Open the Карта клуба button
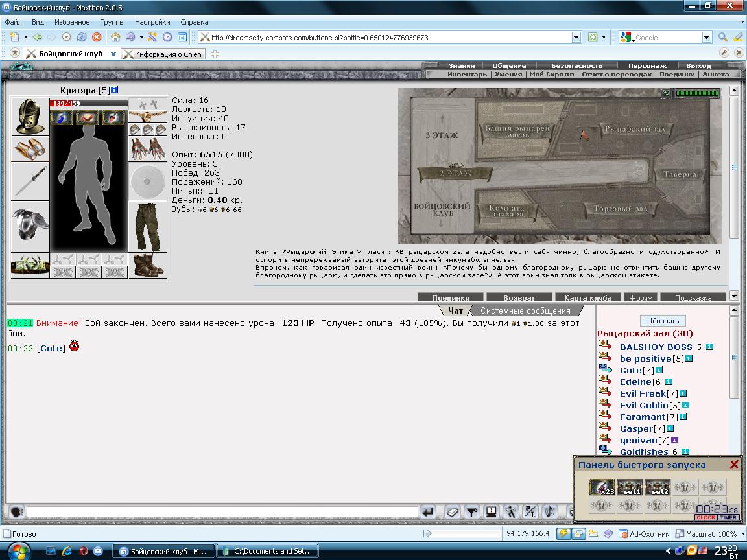The height and width of the screenshot is (560, 747). pyautogui.click(x=587, y=297)
